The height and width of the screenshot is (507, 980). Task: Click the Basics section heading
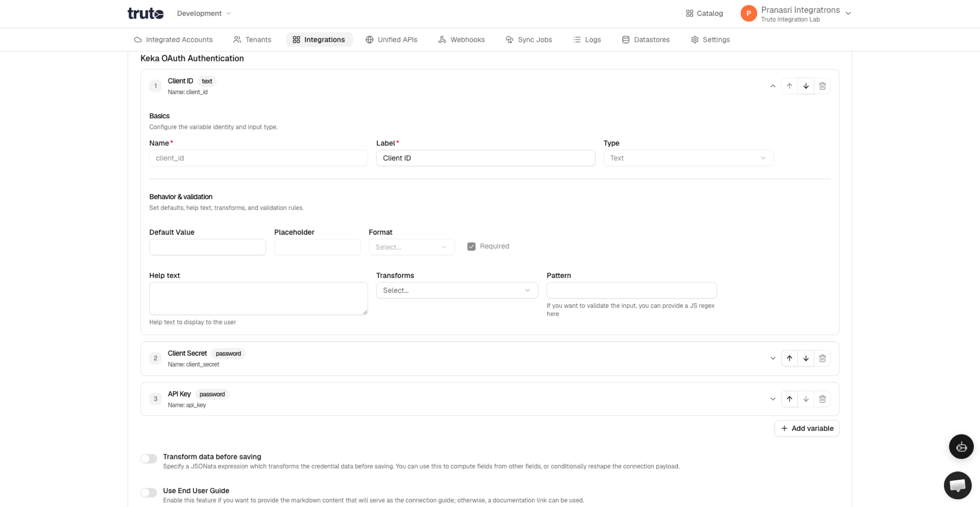(159, 116)
